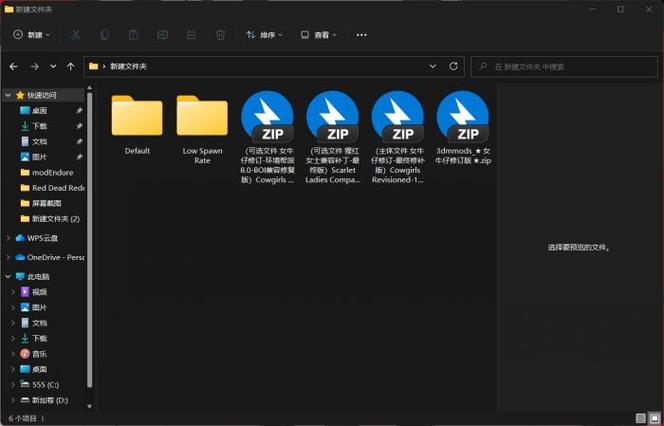The height and width of the screenshot is (426, 664).
Task: Collapse the 此电脑 This PC node
Action: (x=8, y=277)
